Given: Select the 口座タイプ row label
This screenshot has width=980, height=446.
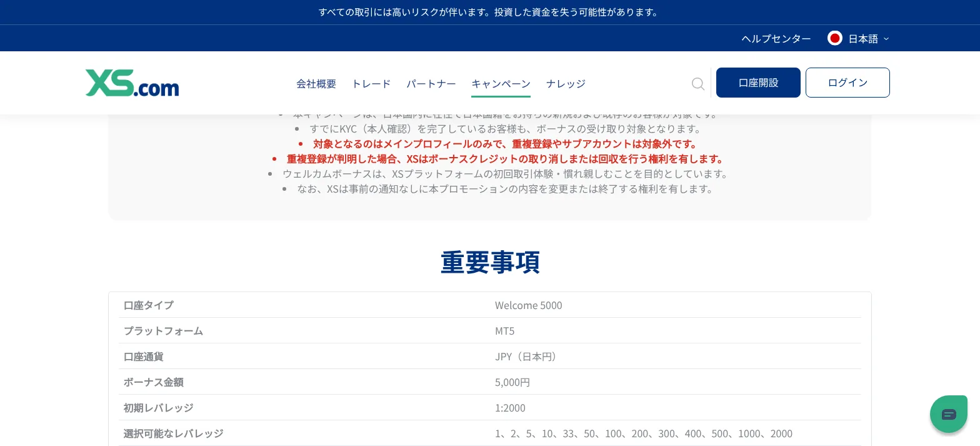Looking at the screenshot, I should tap(148, 305).
